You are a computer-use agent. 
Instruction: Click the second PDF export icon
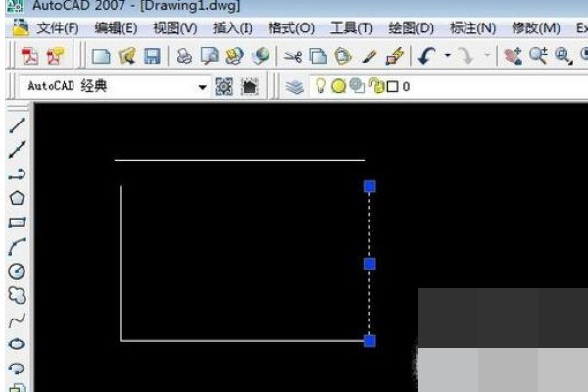[55, 57]
